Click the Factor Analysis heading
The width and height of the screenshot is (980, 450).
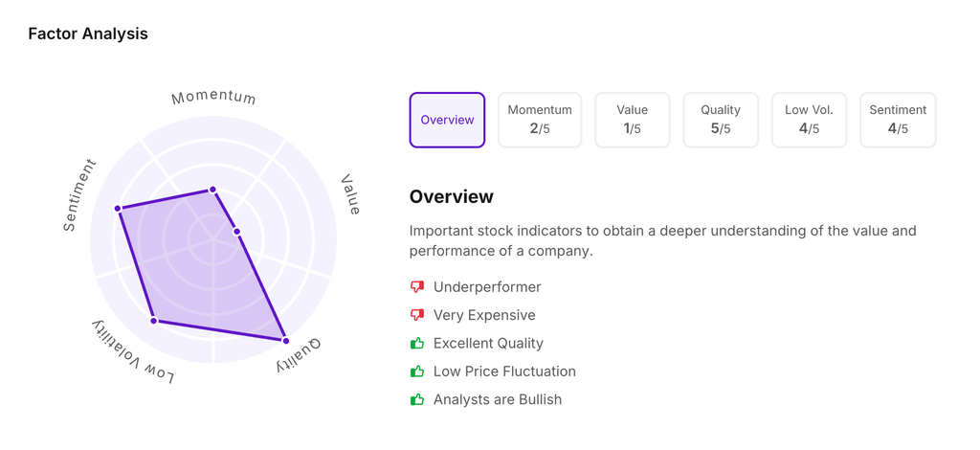88,34
